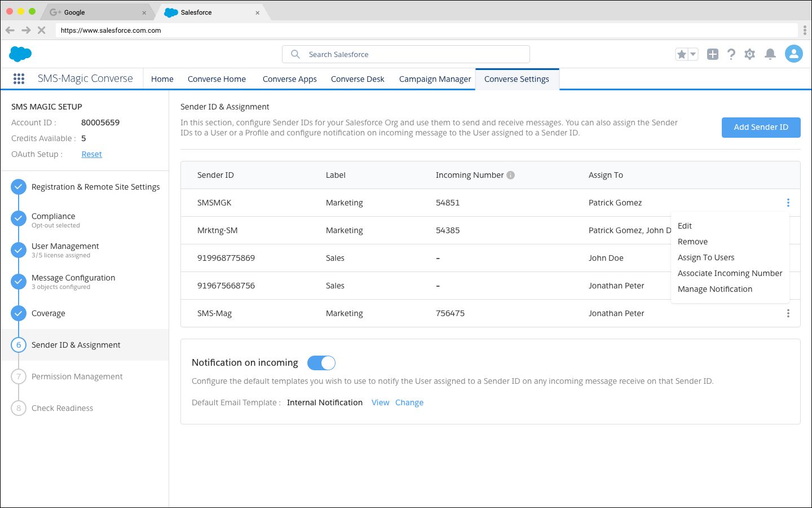Click the Compliance step checkmark icon
812x508 pixels.
point(19,218)
